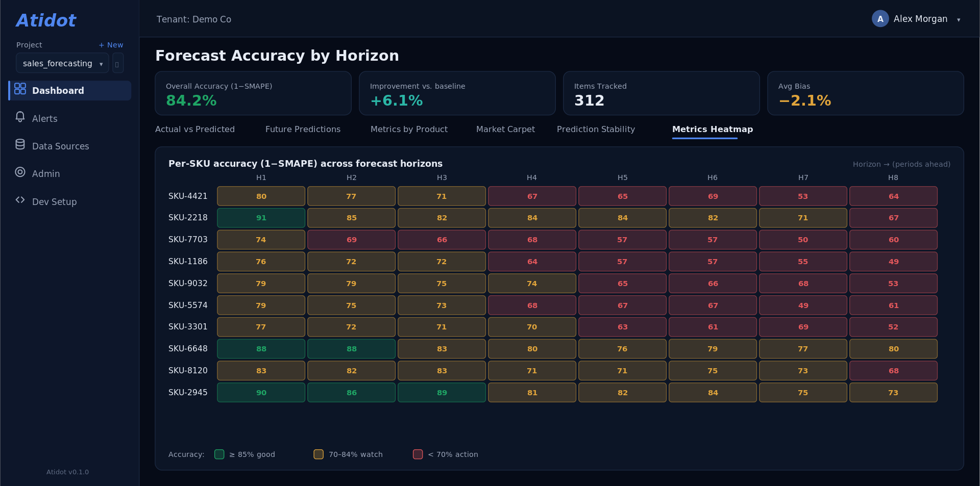The height and width of the screenshot is (486, 980).
Task: Click the Atidot v0.1.0 version text
Action: 67,472
